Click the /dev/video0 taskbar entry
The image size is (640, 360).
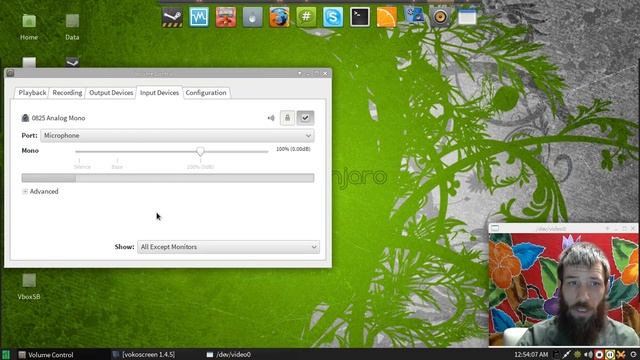pyautogui.click(x=229, y=355)
